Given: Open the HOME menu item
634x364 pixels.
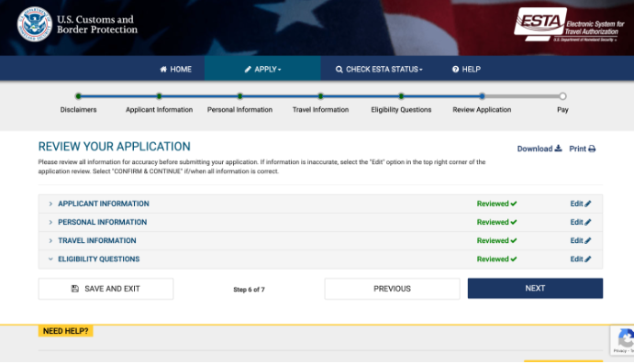Looking at the screenshot, I should [x=175, y=69].
